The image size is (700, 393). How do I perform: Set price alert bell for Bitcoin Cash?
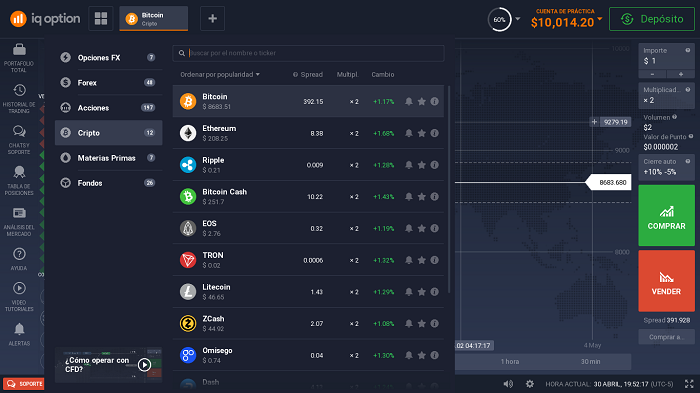coord(408,196)
